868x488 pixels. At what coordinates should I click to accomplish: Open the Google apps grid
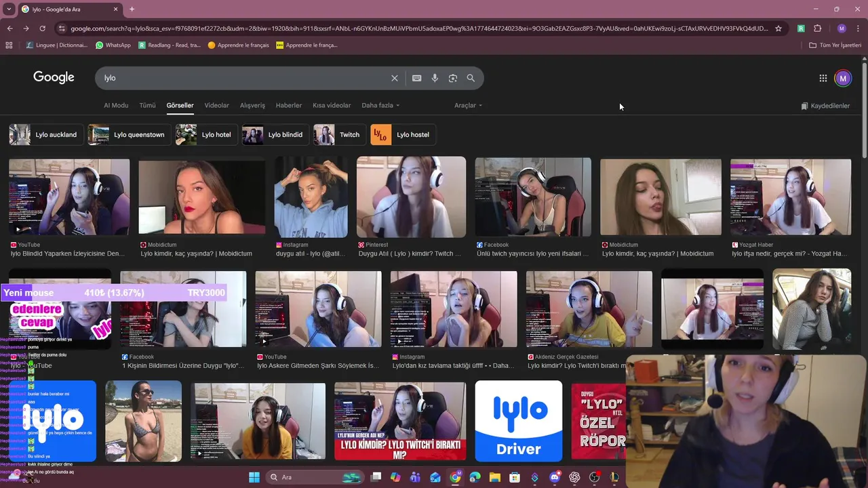(x=823, y=78)
